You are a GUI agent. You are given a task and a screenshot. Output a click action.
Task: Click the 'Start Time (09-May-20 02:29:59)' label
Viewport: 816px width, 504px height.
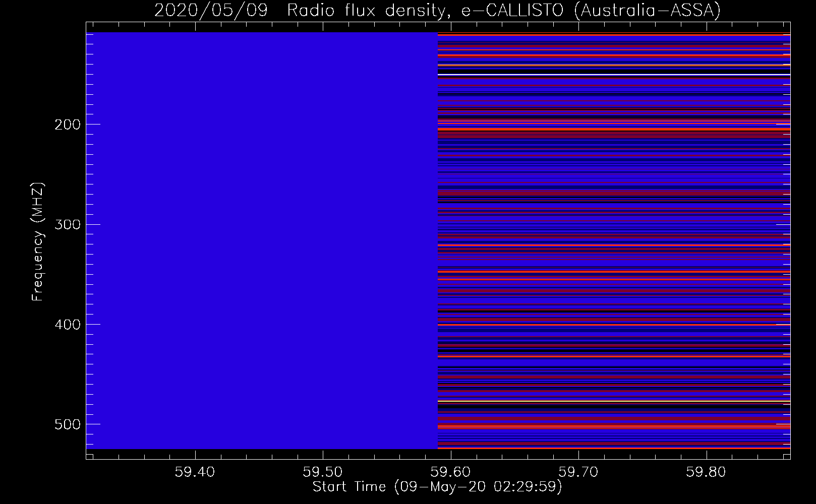[x=437, y=487]
